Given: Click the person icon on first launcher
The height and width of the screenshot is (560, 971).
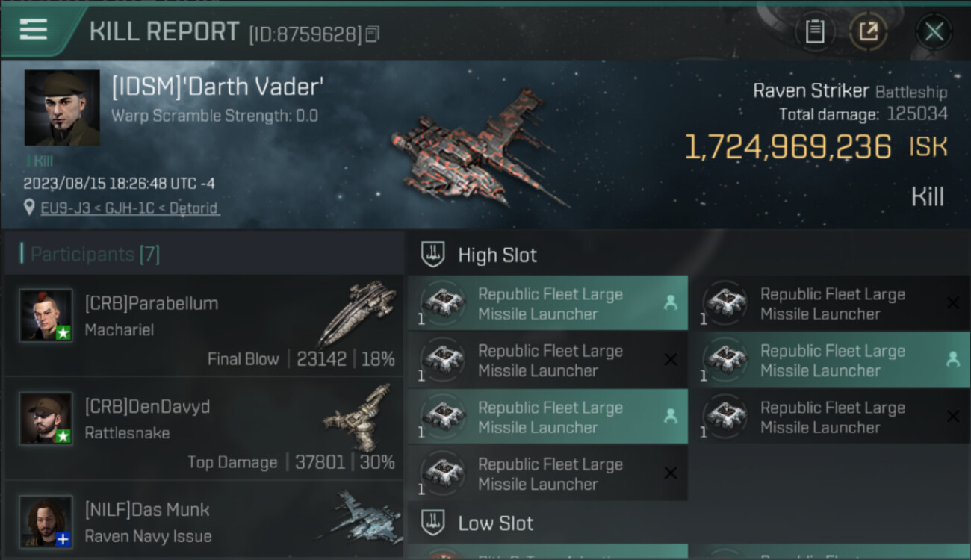Looking at the screenshot, I should 671,302.
